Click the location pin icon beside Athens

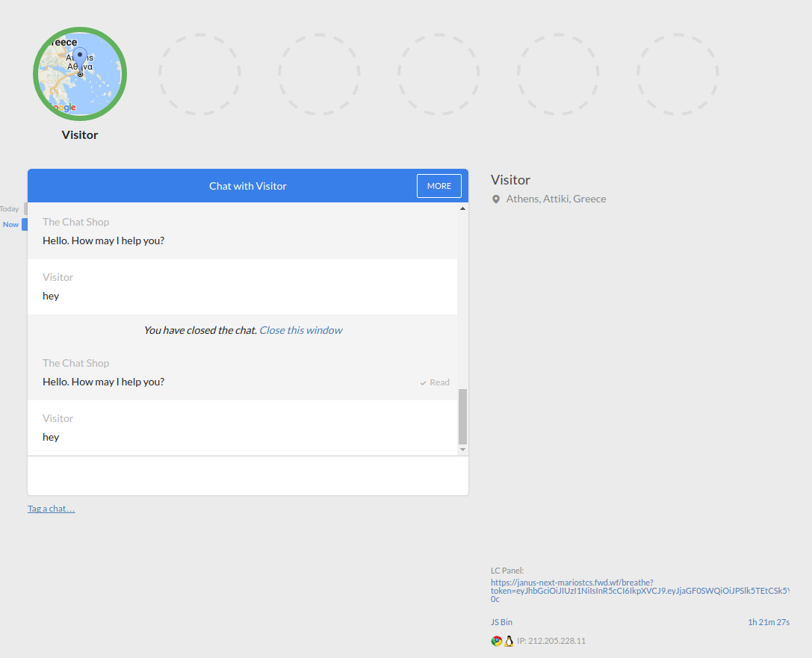[x=495, y=199]
